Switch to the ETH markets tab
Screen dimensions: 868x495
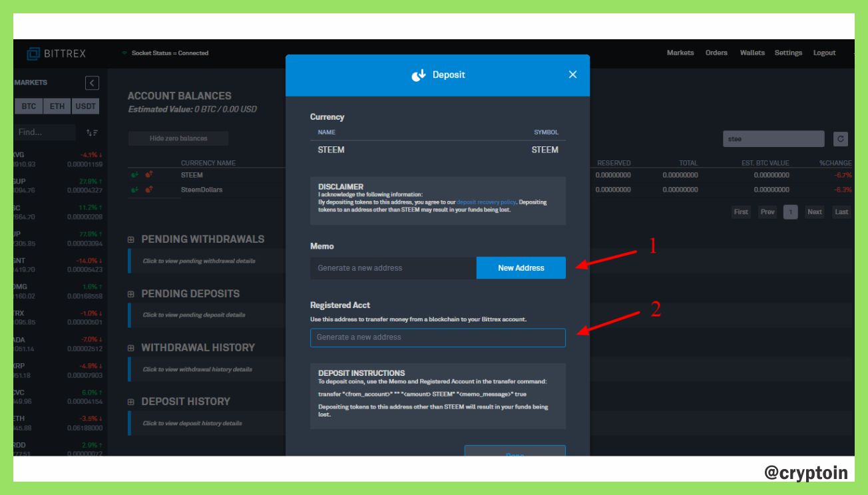click(57, 106)
